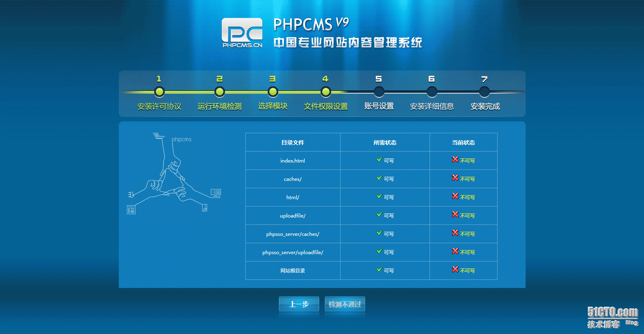644x334 pixels.
Task: Click the 中国专业网站内容管理系统 slogan text
Action: point(348,42)
